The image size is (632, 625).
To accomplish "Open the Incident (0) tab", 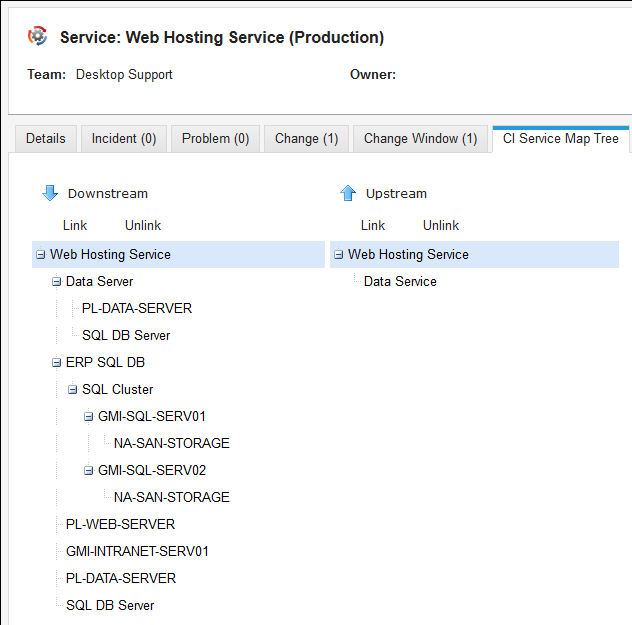I will [x=124, y=139].
